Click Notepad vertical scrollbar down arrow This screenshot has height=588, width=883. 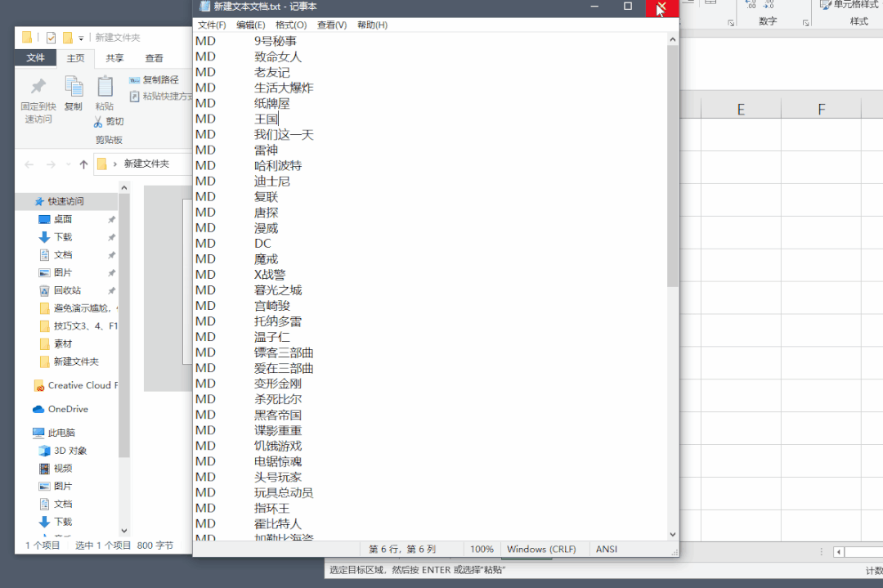pos(673,534)
